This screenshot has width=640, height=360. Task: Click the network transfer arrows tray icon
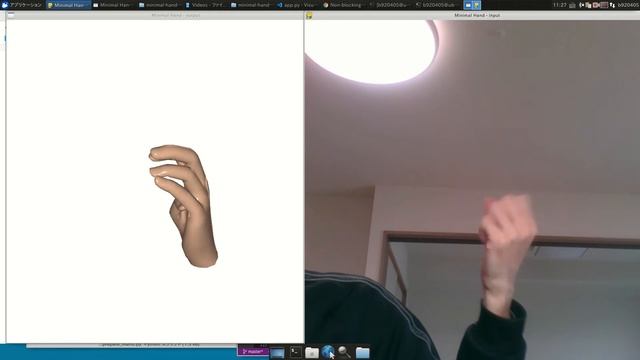point(612,5)
